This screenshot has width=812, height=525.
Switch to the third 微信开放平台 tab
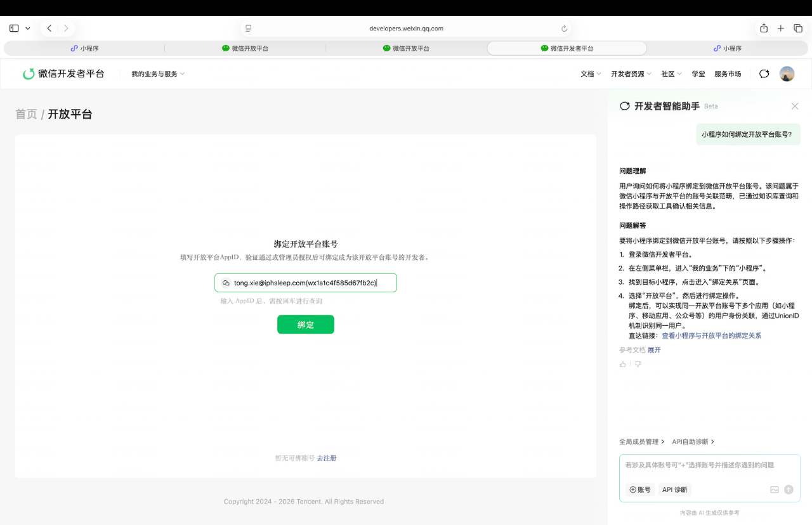coord(406,48)
